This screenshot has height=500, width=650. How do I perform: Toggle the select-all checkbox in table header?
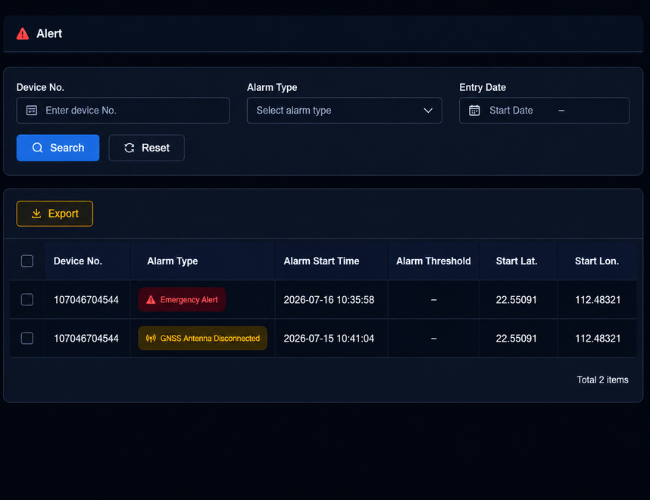coord(27,261)
